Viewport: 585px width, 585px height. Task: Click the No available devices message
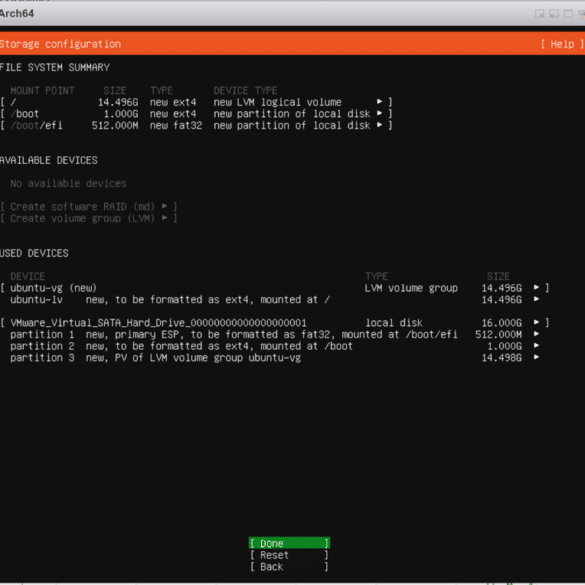[x=68, y=183]
